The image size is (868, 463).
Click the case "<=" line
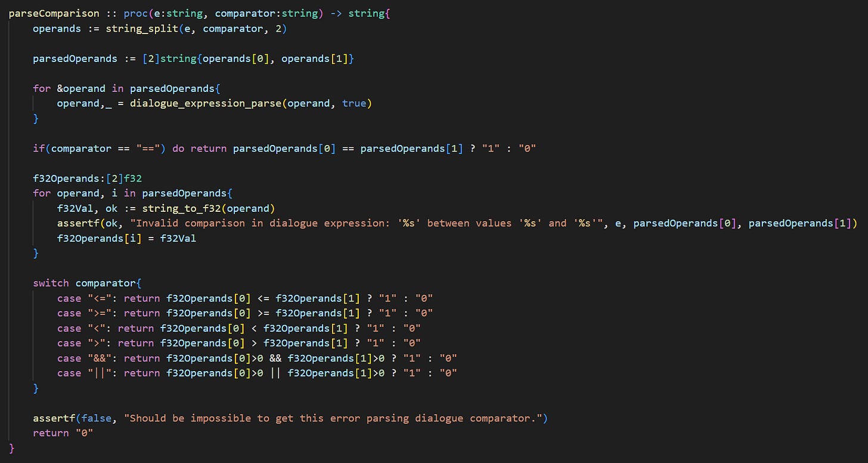coord(244,298)
